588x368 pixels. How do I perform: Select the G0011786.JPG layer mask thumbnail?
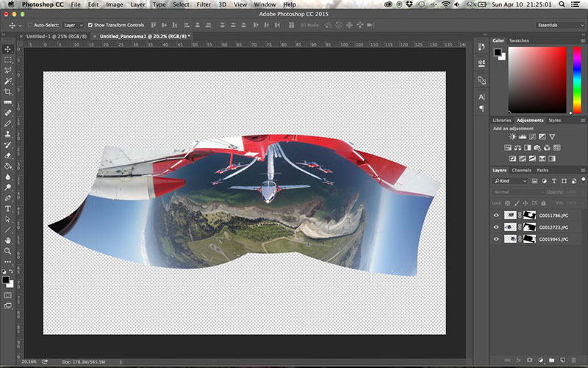coord(529,216)
